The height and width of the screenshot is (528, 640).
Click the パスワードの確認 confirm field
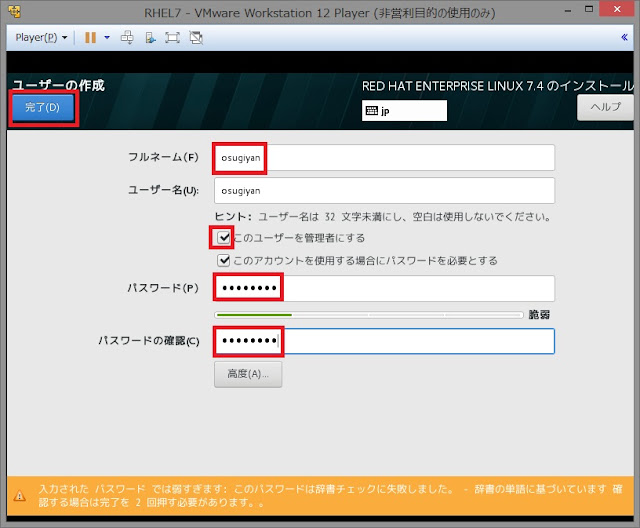point(384,341)
